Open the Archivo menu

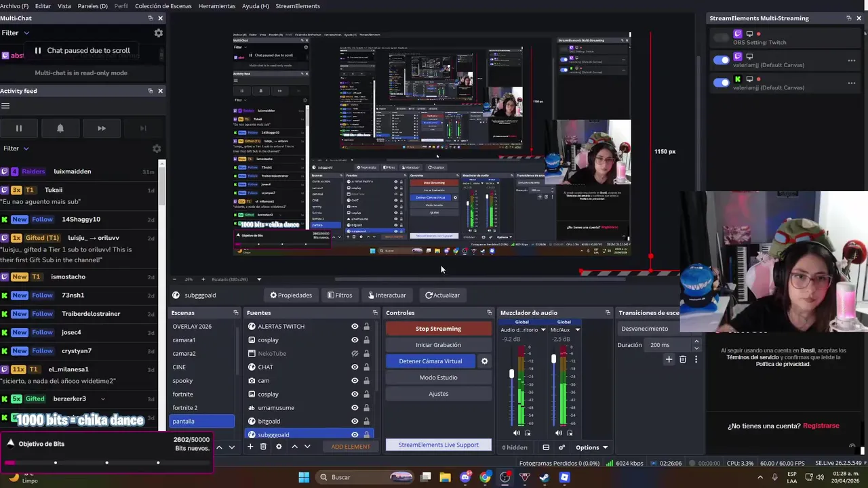click(x=14, y=6)
